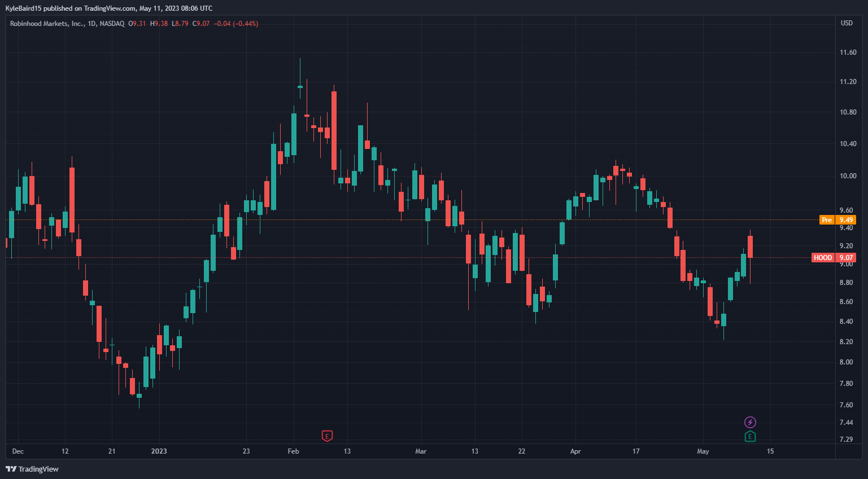The image size is (868, 479).
Task: Select the orange Pre 9.49 price tag
Action: pos(838,220)
